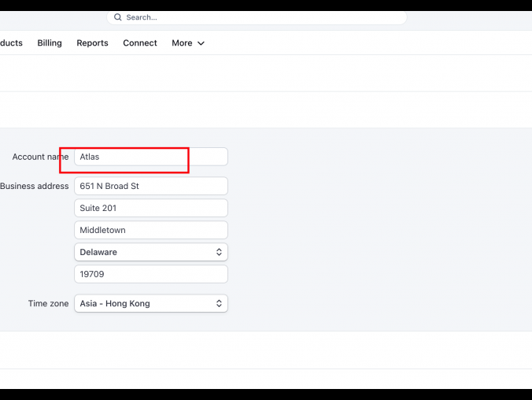Edit the street address 651 N Broad St
Image resolution: width=532 pixels, height=400 pixels.
click(150, 186)
